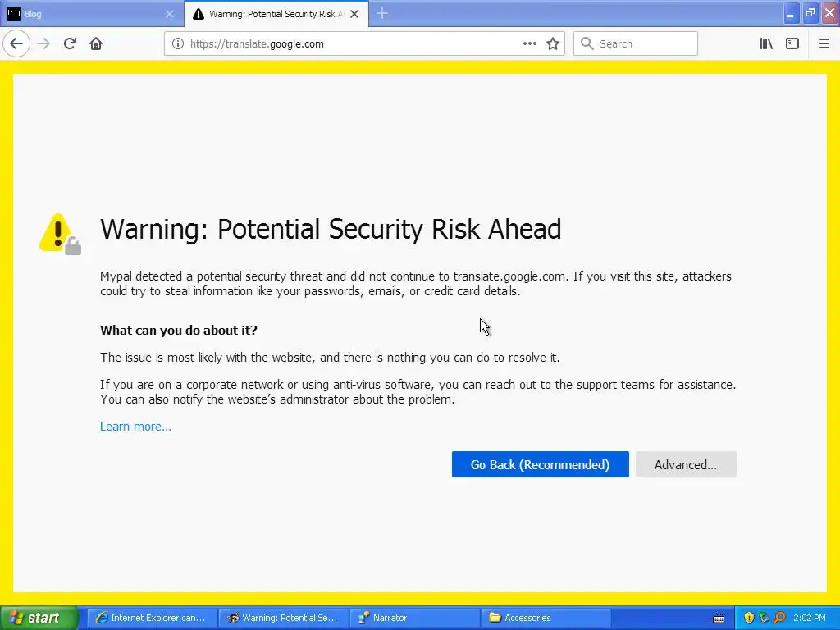The image size is (840, 630).
Task: Click the network connection tray icon
Action: pos(764,618)
